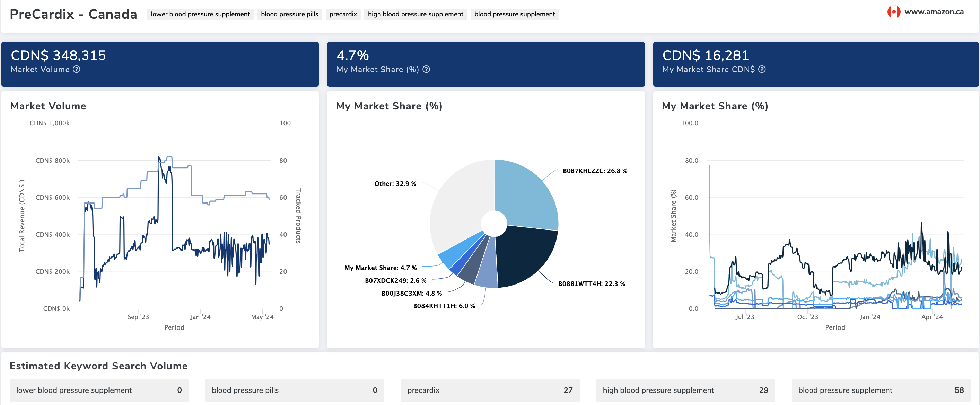Select the 'blood pressure pills' keyword tag

(289, 14)
